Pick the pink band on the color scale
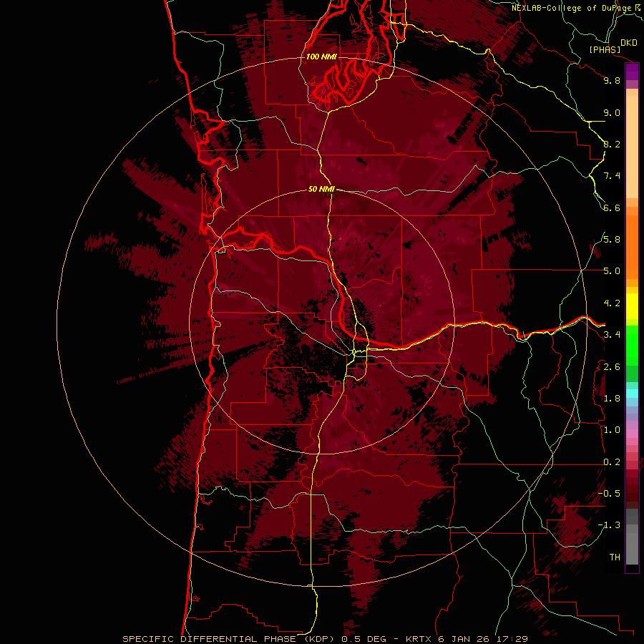This screenshot has height=644, width=644. click(x=632, y=434)
